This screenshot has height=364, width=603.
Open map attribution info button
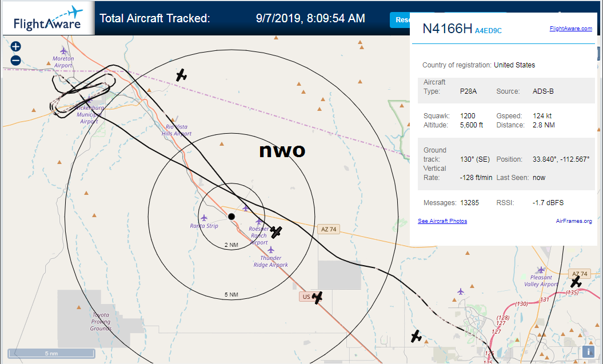tap(588, 351)
